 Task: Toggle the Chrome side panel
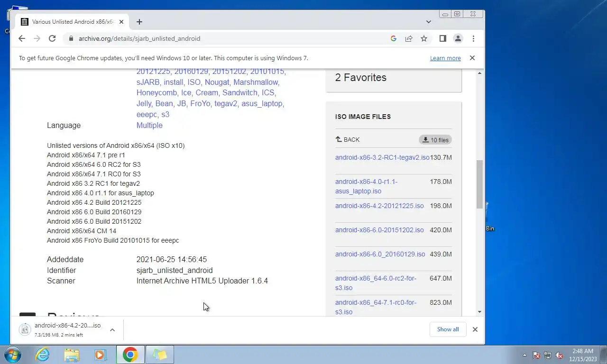(x=442, y=38)
